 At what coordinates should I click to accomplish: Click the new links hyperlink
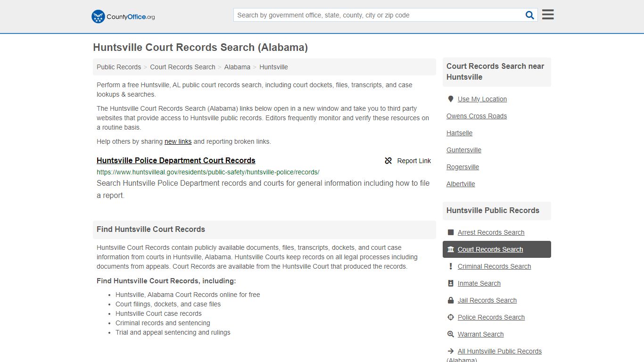coord(178,141)
